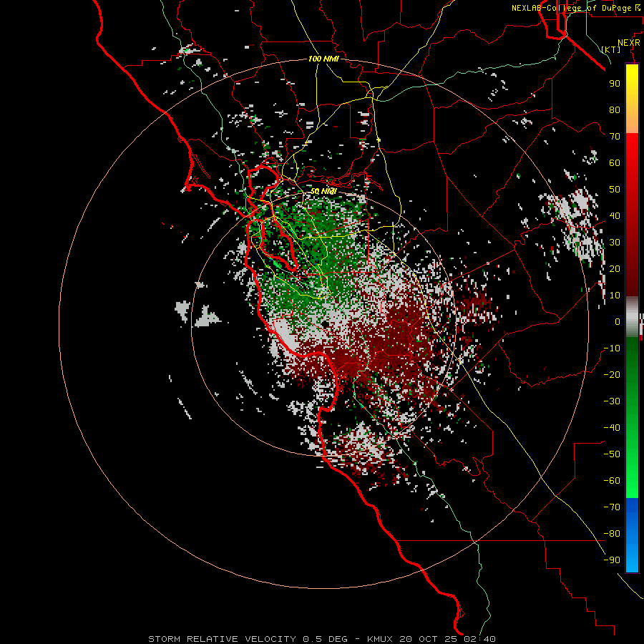Viewport: 644px width, 644px height.
Task: Click the -50 value label on velocity scale
Action: point(612,454)
